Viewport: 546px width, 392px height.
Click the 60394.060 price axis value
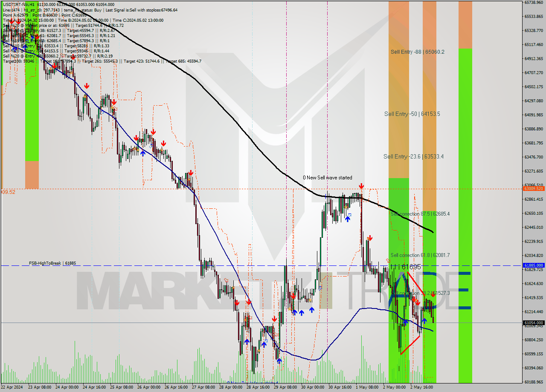(533, 368)
